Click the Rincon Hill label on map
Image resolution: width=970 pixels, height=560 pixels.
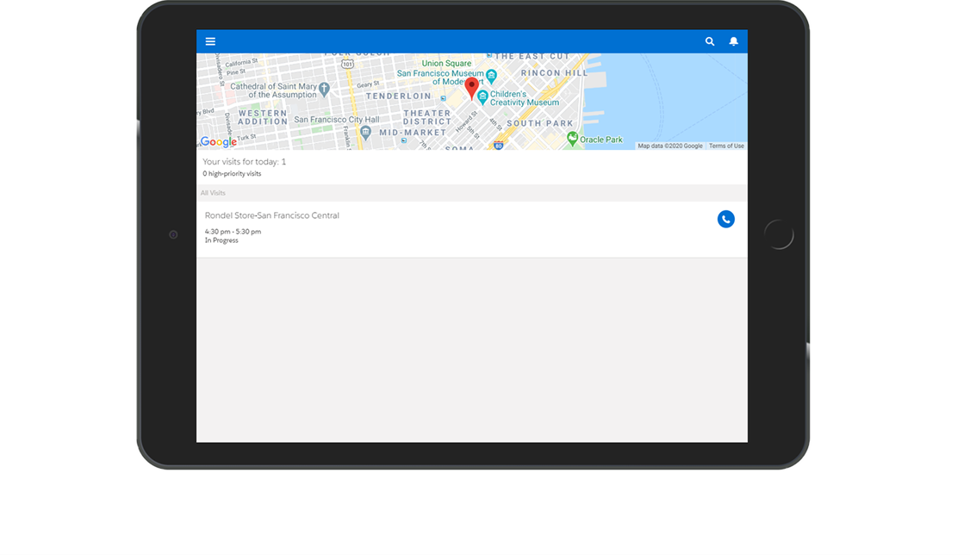(x=554, y=72)
